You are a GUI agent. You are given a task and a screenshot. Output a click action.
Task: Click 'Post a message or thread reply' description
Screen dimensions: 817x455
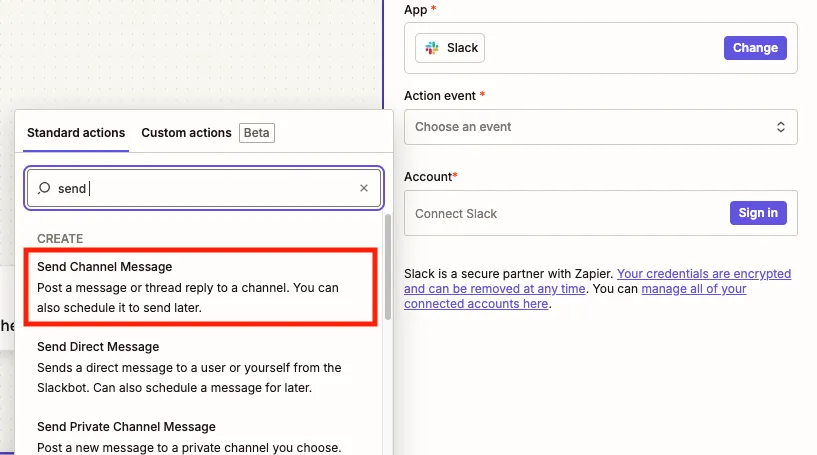tap(188, 298)
